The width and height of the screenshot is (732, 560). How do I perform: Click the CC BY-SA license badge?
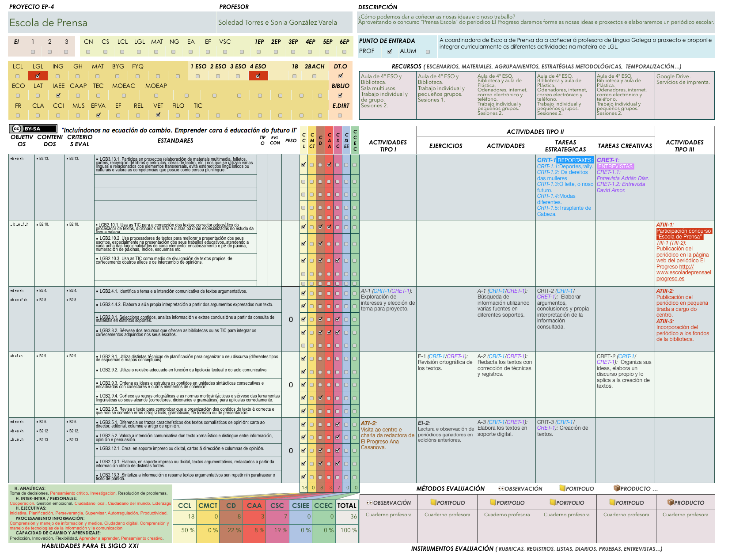click(x=33, y=129)
